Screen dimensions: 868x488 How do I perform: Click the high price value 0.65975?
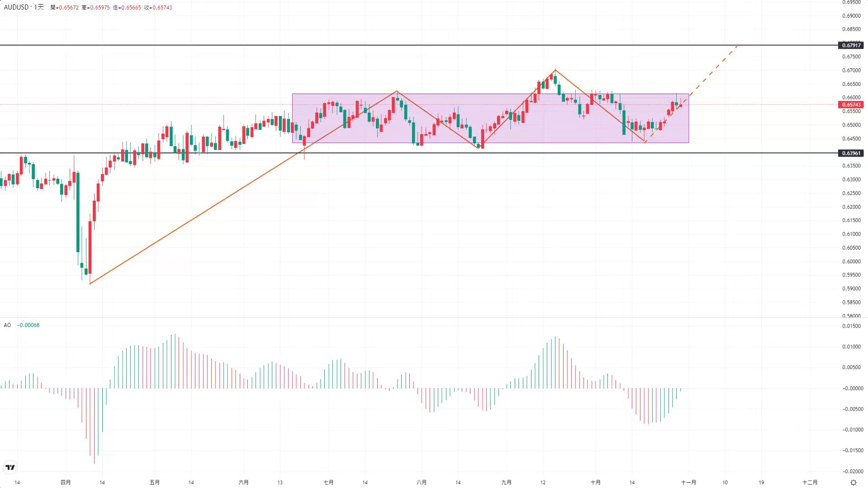(x=96, y=8)
